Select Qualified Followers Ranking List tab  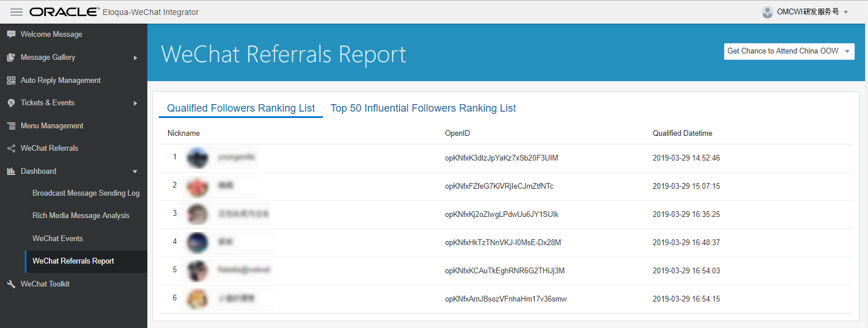(241, 108)
